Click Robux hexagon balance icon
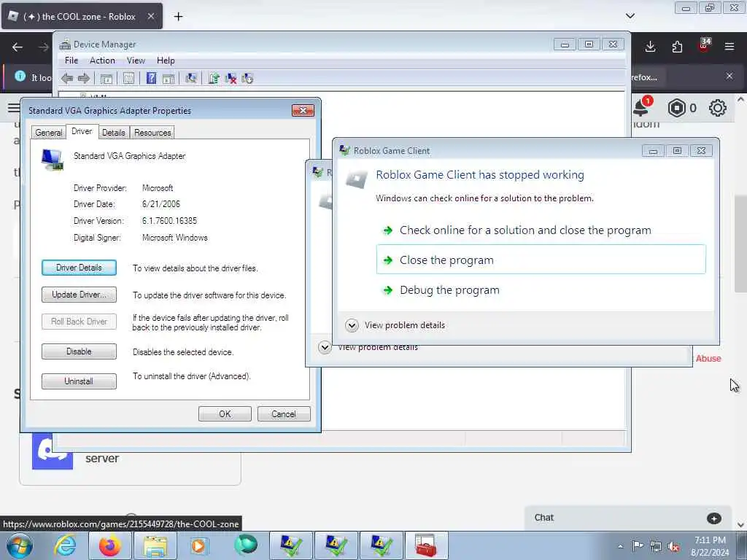Screen dimensions: 747x560 676,109
